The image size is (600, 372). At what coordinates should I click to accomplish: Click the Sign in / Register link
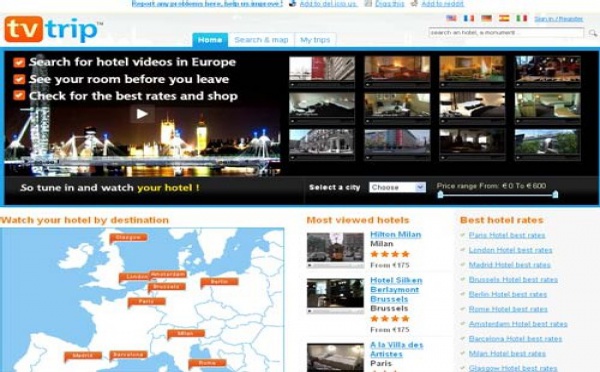click(559, 19)
